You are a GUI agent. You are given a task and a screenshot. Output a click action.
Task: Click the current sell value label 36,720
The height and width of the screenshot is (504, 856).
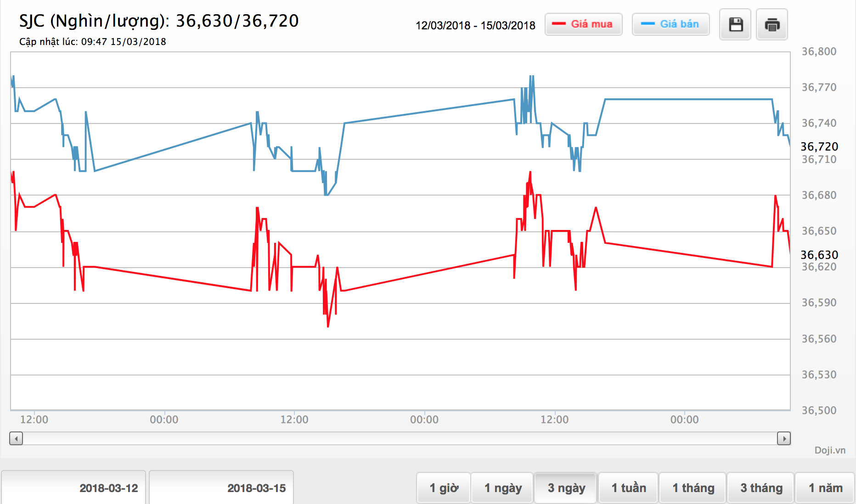pos(819,146)
